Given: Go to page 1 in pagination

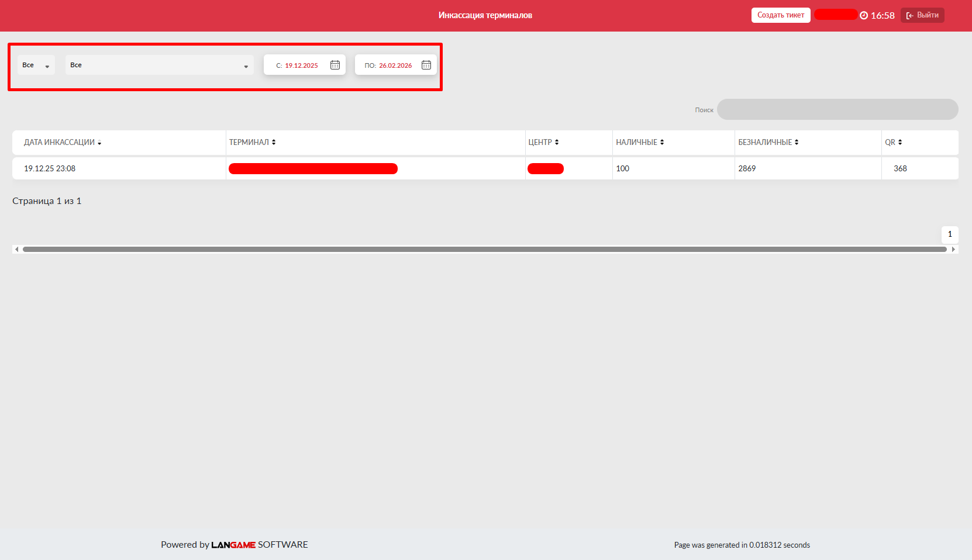Looking at the screenshot, I should click(x=949, y=234).
